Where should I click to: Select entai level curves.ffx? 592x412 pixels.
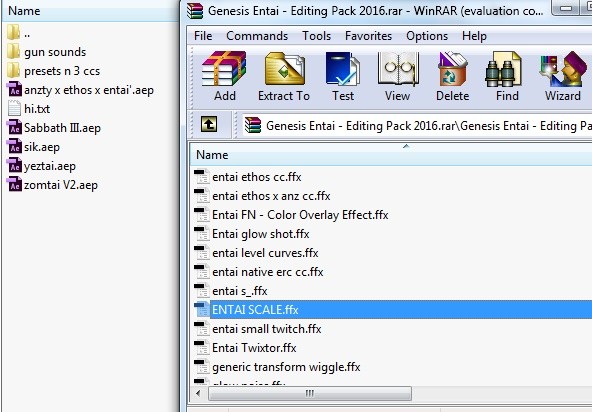pos(265,253)
